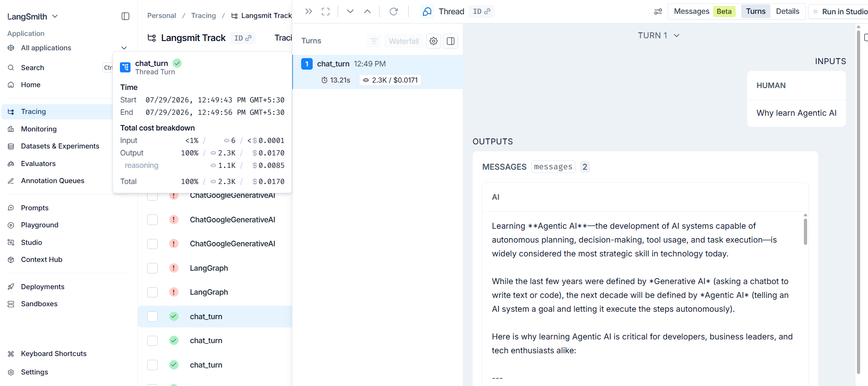Open the bottom chat_turn trace row

pyautogui.click(x=206, y=365)
